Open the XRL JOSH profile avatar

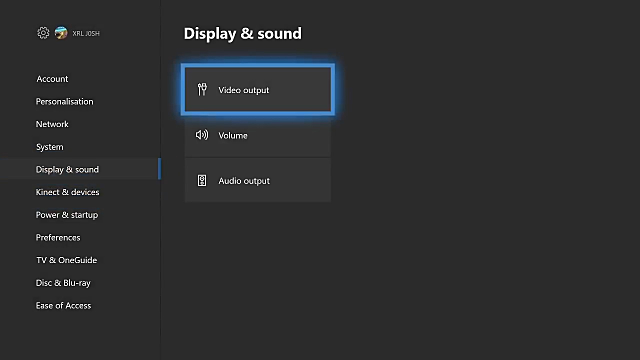click(x=61, y=33)
